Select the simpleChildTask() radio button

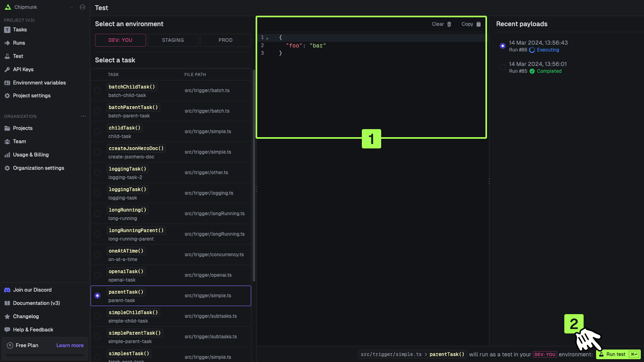[97, 316]
